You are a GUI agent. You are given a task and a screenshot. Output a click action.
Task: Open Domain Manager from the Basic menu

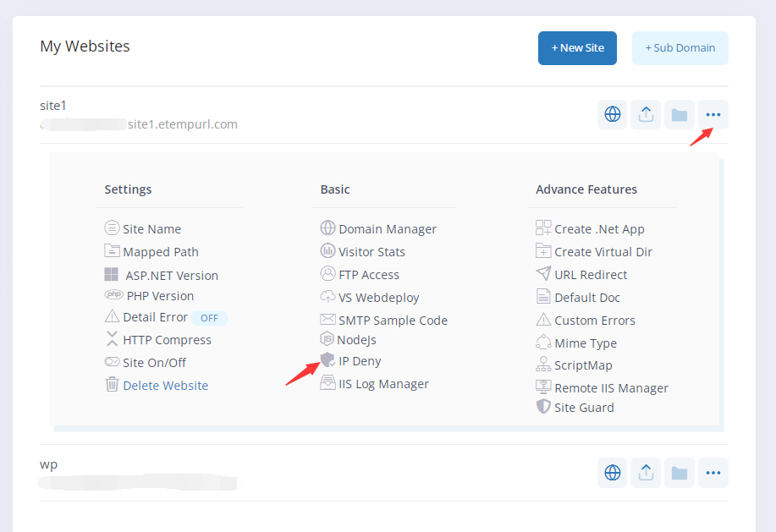tap(387, 229)
